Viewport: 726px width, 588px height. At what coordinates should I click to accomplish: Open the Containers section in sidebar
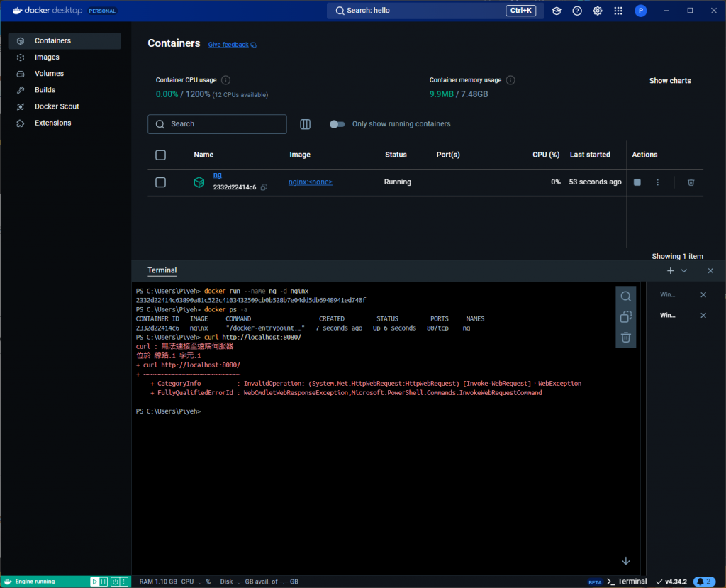[x=65, y=40]
